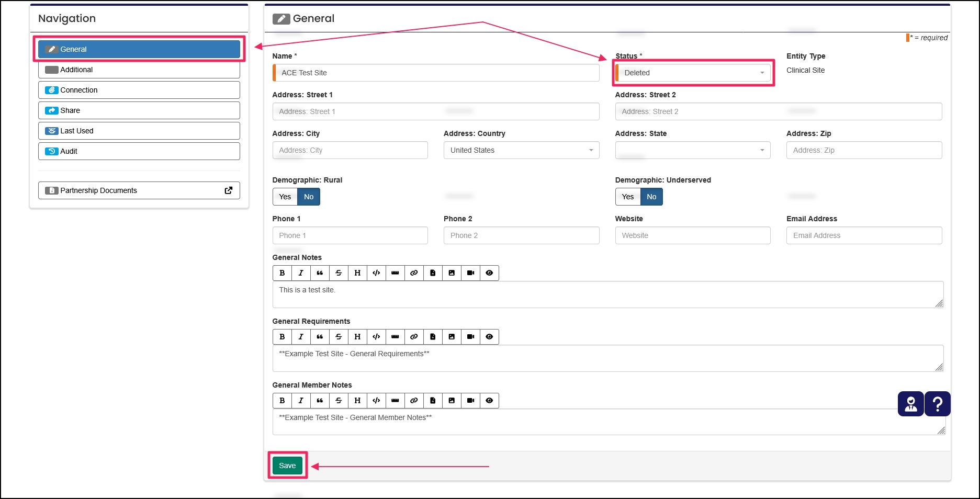
Task: Toggle preview eye in General Member Notes toolbar
Action: (489, 401)
